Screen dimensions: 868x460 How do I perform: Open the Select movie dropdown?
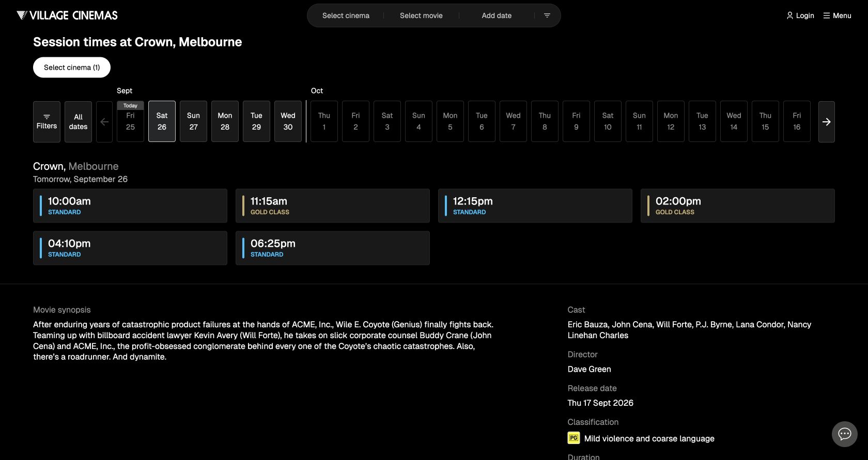(x=421, y=15)
